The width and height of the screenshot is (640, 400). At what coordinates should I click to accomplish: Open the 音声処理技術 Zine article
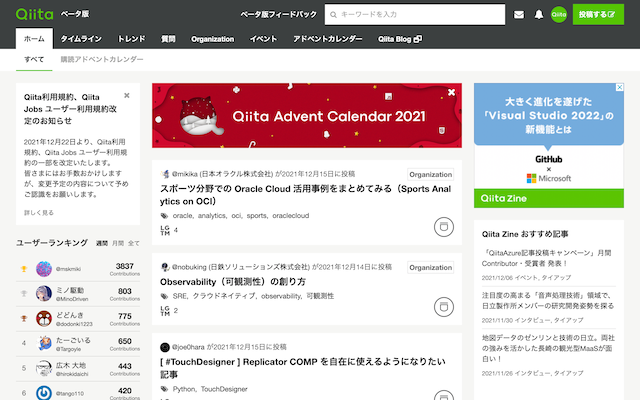[x=548, y=300]
